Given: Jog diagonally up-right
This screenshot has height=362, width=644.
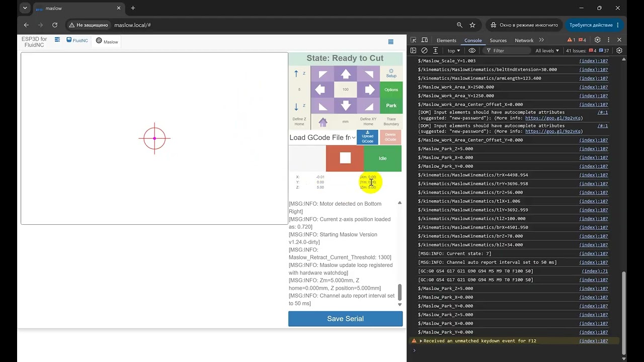Looking at the screenshot, I should pos(369,74).
